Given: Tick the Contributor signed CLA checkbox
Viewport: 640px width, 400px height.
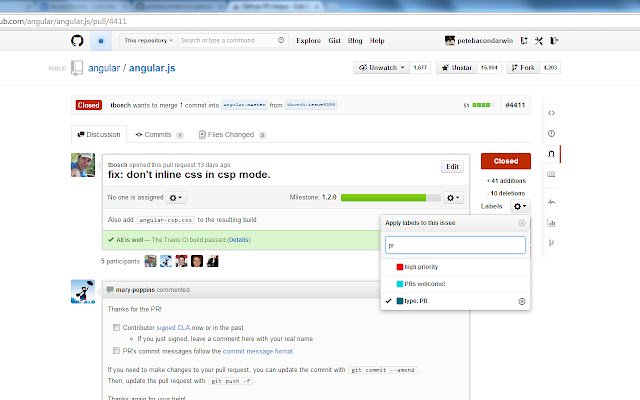Looking at the screenshot, I should pyautogui.click(x=116, y=327).
